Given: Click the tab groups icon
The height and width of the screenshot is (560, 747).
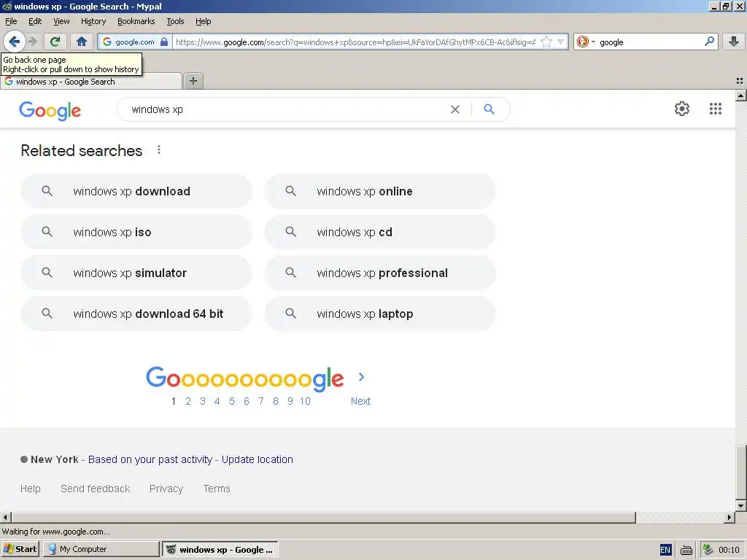Looking at the screenshot, I should pyautogui.click(x=740, y=81).
